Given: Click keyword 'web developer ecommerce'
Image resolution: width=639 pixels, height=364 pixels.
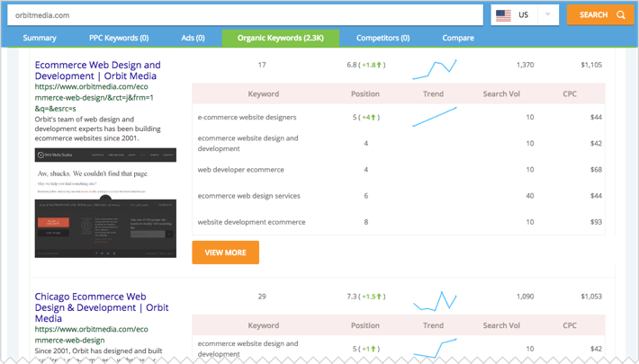Looking at the screenshot, I should click(x=241, y=170).
